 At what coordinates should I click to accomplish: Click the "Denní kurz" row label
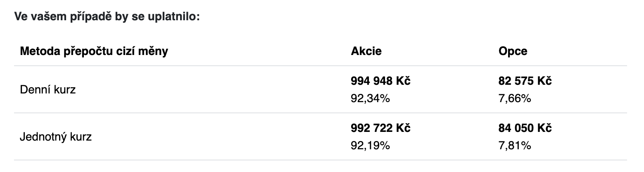[x=48, y=89]
